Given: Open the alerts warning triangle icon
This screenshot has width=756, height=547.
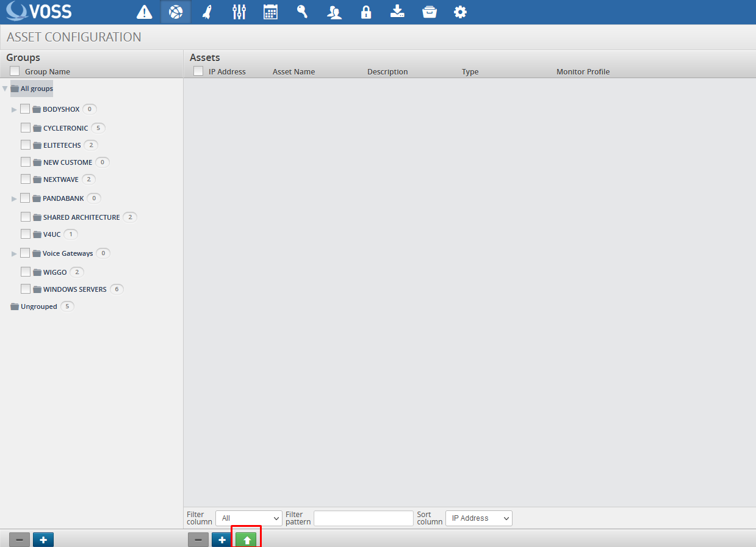Looking at the screenshot, I should pyautogui.click(x=144, y=12).
